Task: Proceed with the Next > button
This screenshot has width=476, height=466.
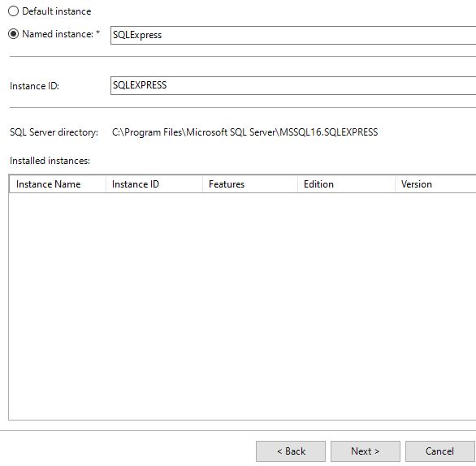Action: click(366, 451)
